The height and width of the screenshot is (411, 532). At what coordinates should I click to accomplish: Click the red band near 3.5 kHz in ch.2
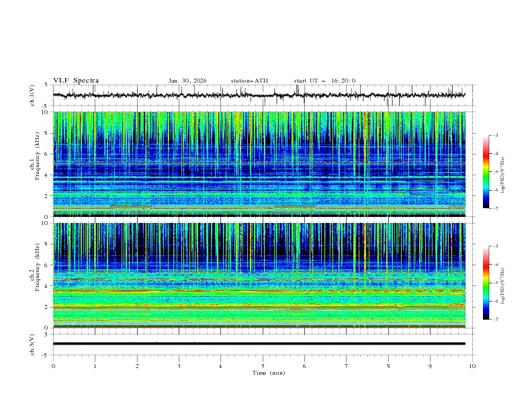pyautogui.click(x=259, y=291)
